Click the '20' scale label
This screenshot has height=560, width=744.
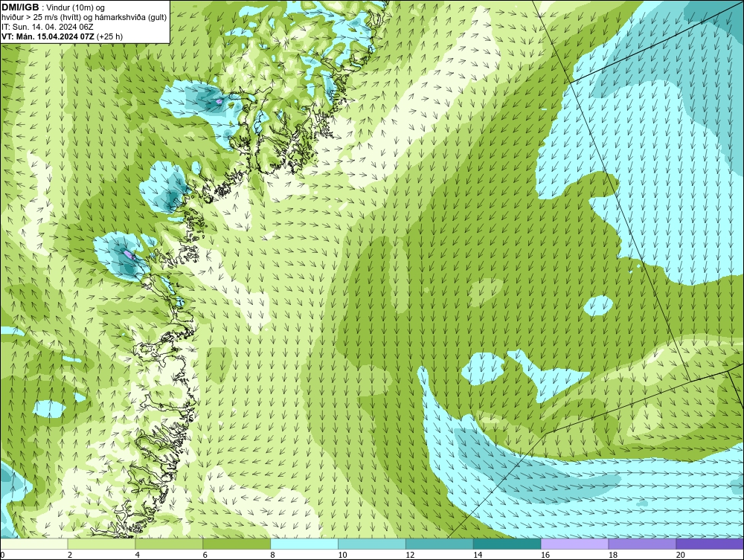[681, 555]
